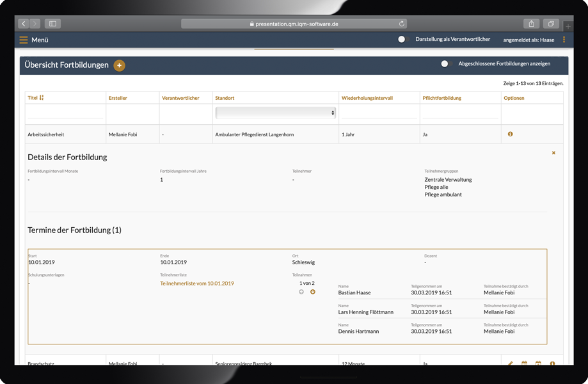Click the 'Schleswig' Ort value
Viewport: 588px width, 384px height.
coord(303,262)
